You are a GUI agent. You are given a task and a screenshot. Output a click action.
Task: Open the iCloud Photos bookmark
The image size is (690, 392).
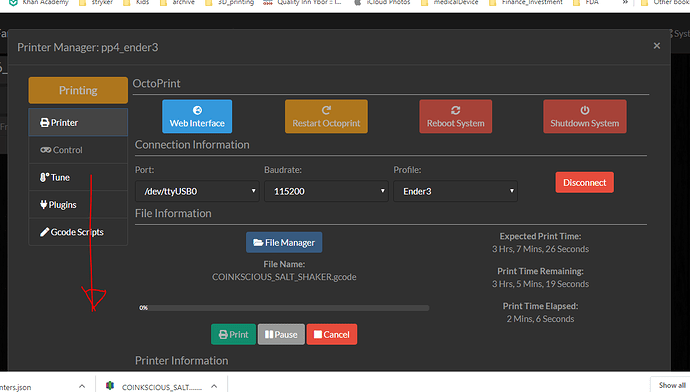point(382,3)
